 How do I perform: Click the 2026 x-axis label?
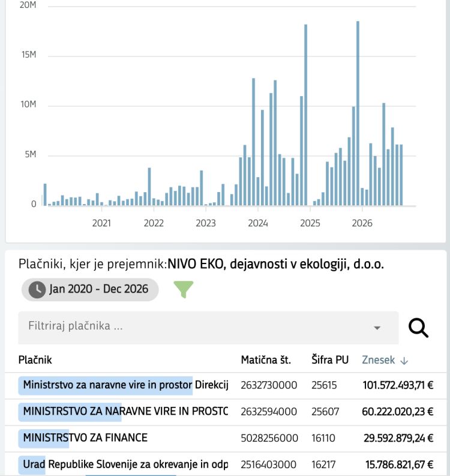pos(362,223)
